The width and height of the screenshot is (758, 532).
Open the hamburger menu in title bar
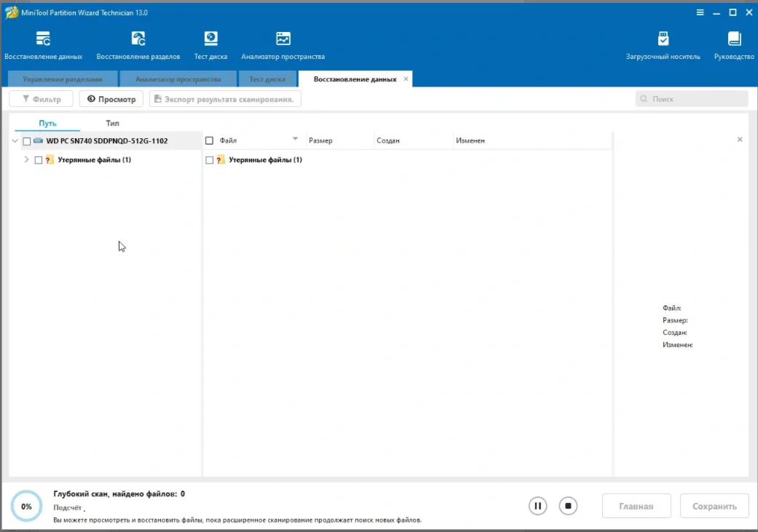(x=700, y=12)
